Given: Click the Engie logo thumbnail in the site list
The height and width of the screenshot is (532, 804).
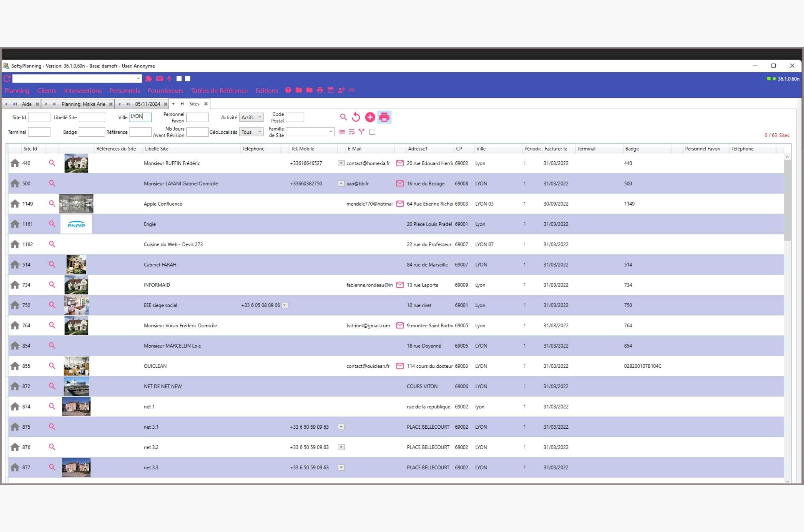Looking at the screenshot, I should [x=76, y=224].
